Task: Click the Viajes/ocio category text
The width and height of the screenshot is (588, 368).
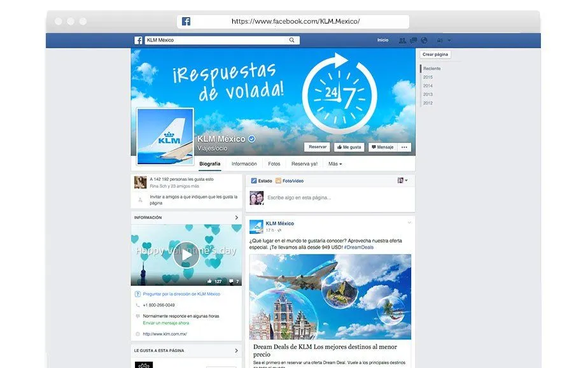Action: tap(213, 148)
